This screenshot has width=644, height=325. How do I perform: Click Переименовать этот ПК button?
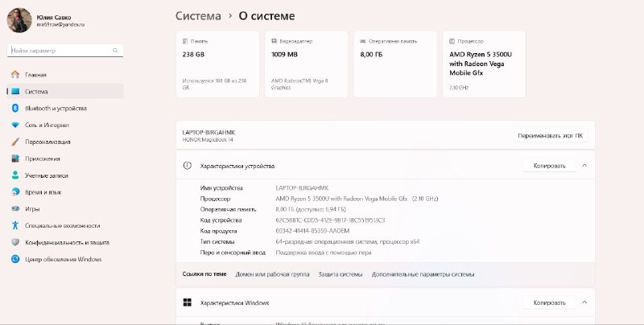coord(551,135)
